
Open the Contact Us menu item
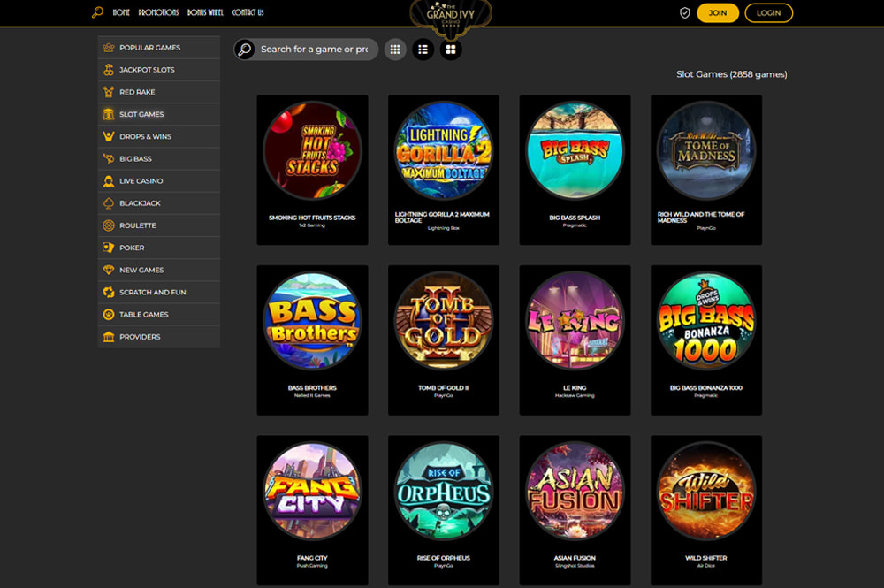click(x=248, y=12)
